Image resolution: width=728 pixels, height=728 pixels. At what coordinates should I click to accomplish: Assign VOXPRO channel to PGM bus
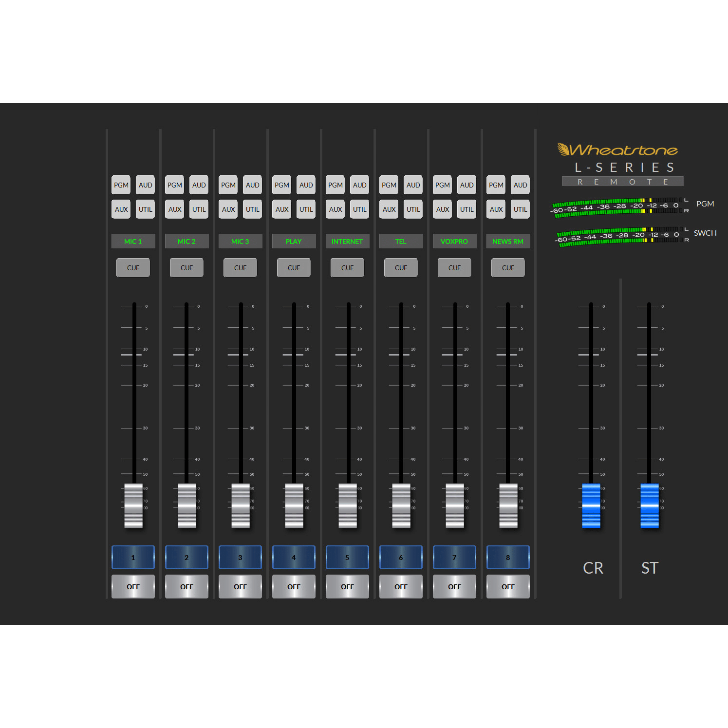coord(443,185)
